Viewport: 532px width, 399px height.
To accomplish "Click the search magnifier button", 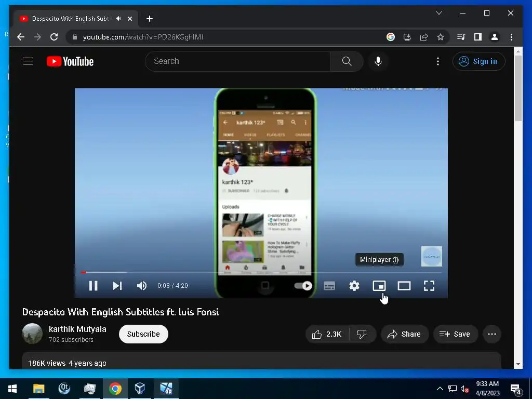I will [x=347, y=61].
